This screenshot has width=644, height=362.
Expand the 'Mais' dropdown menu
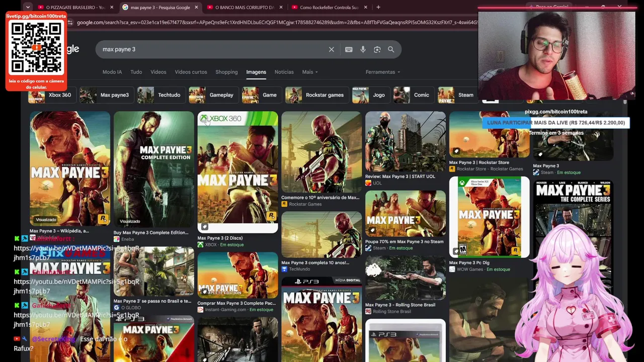click(x=309, y=72)
